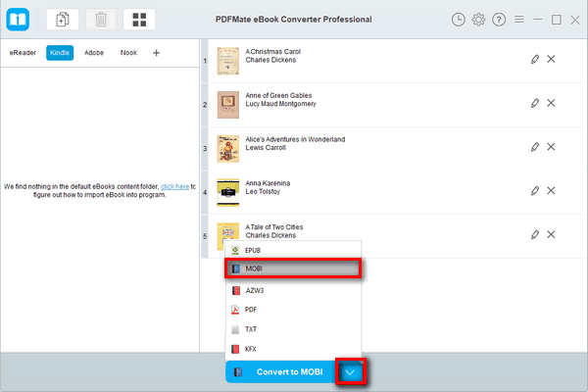Minimize the PDFMate window

[x=538, y=20]
